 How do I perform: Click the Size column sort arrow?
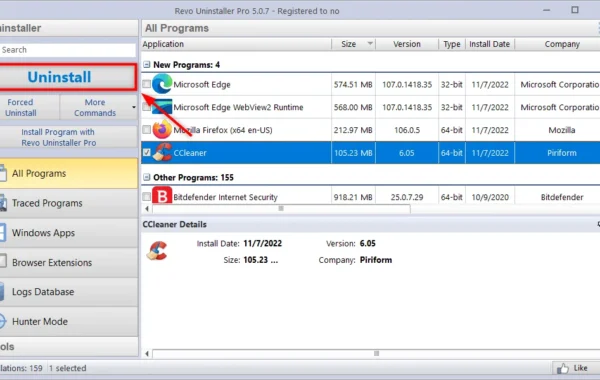pos(370,44)
